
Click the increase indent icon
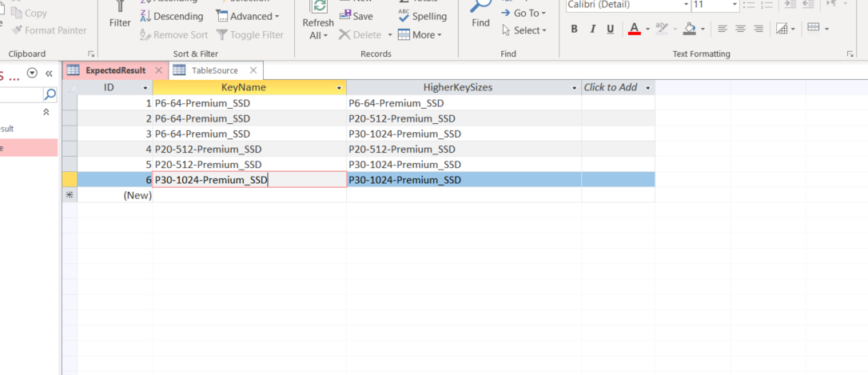tap(790, 5)
